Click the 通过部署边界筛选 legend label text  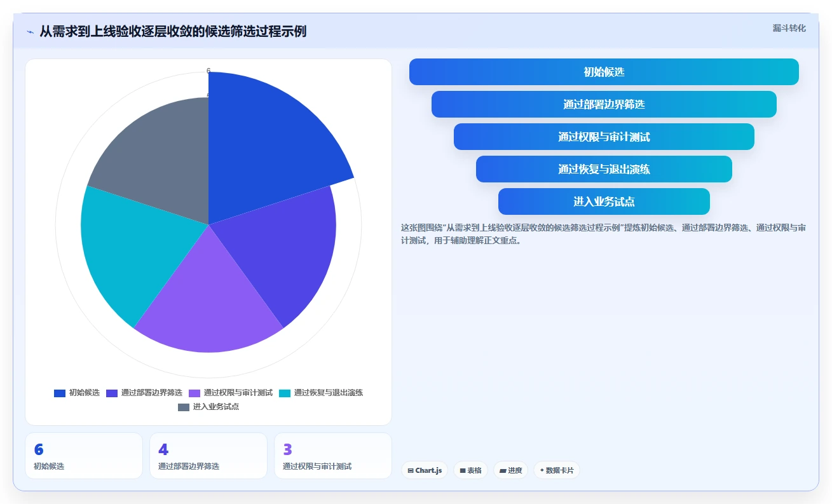[152, 393]
